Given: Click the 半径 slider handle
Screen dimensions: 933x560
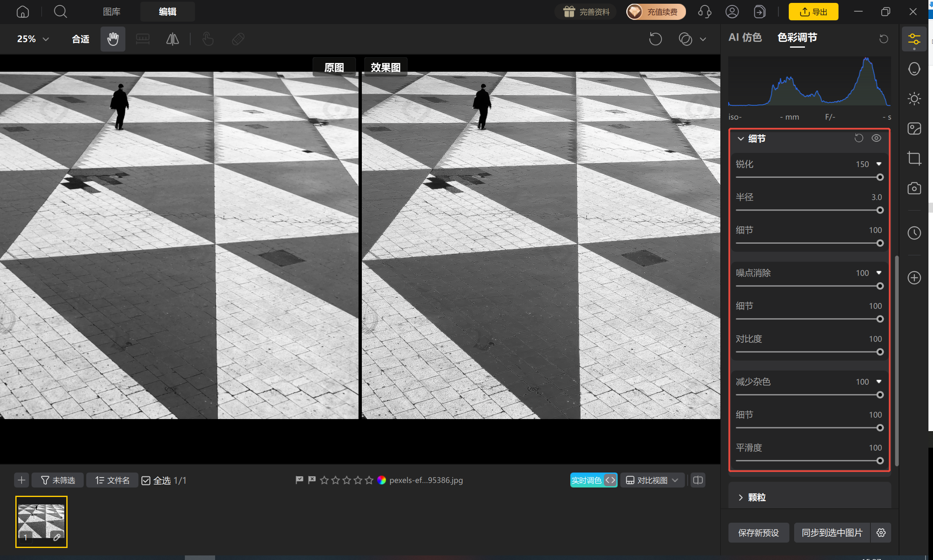Looking at the screenshot, I should pos(880,210).
